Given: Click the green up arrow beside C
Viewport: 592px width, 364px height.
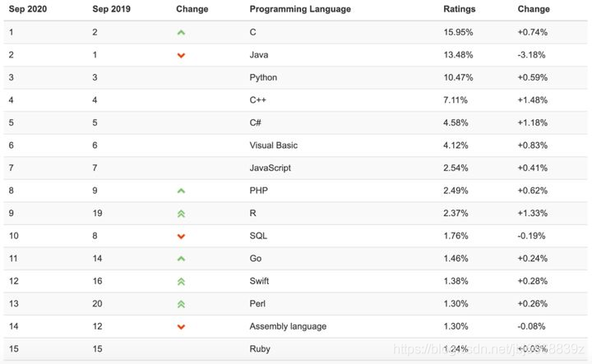Looking at the screenshot, I should pyautogui.click(x=181, y=33).
